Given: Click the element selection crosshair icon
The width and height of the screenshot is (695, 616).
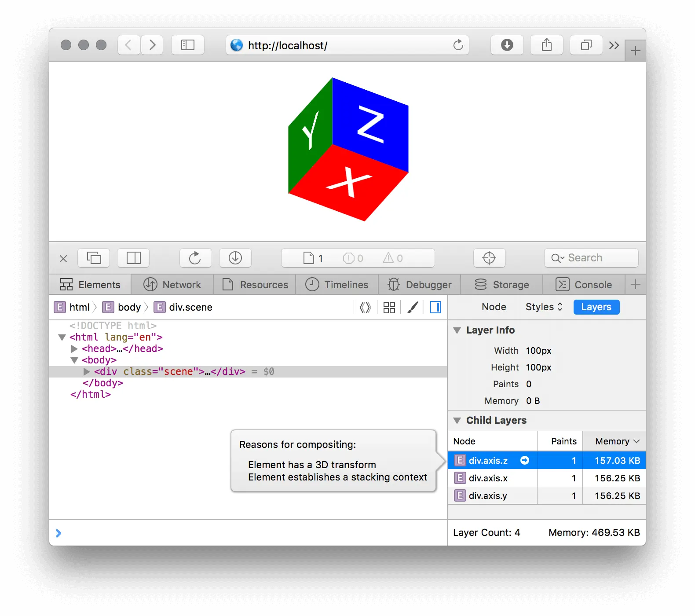Looking at the screenshot, I should pyautogui.click(x=489, y=258).
